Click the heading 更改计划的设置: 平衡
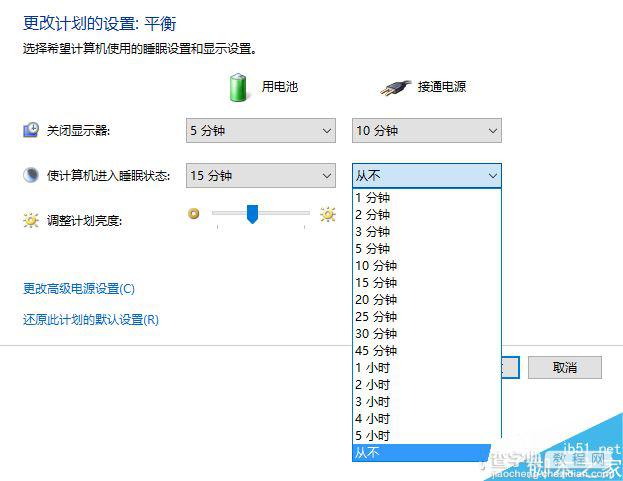 tap(99, 23)
